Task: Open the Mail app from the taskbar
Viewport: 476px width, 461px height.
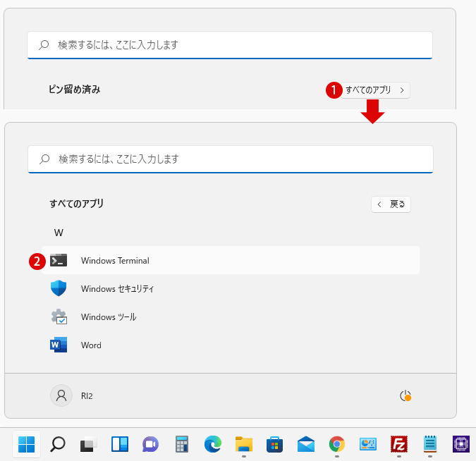Action: (306, 444)
